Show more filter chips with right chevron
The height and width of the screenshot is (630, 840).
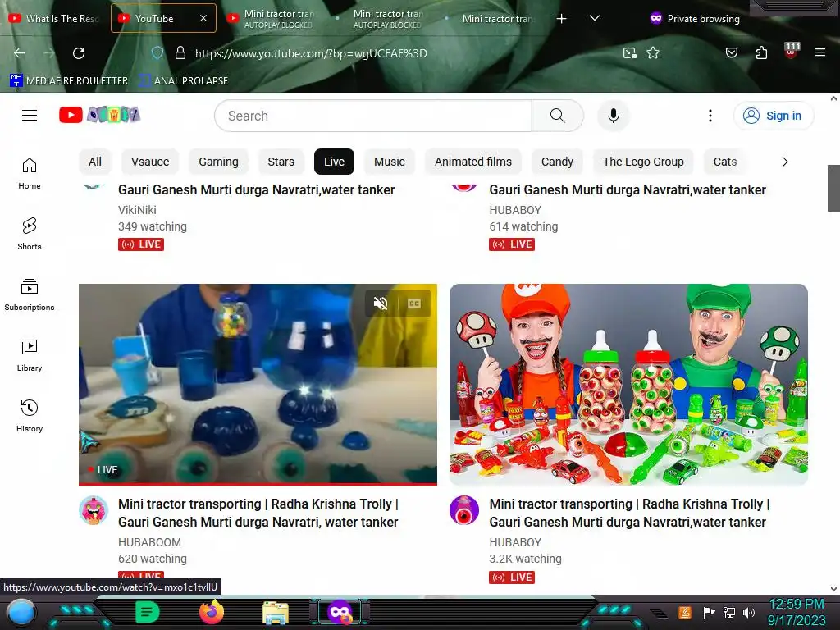pos(785,162)
